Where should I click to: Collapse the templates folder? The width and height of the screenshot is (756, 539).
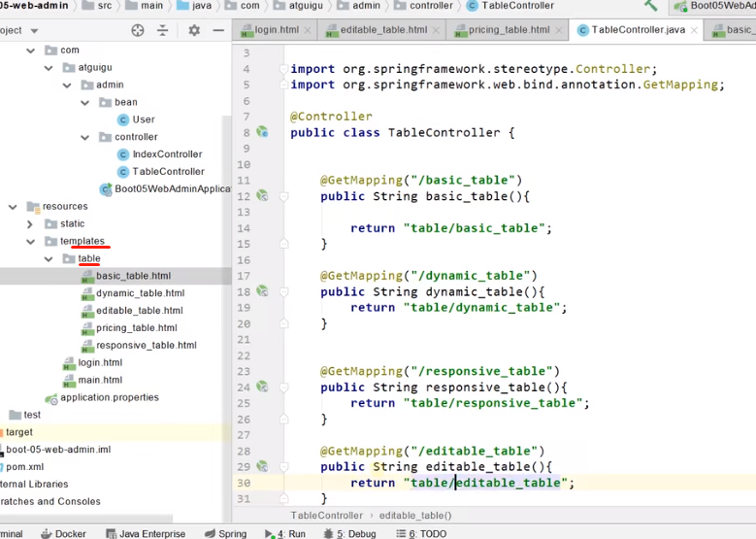coord(30,241)
